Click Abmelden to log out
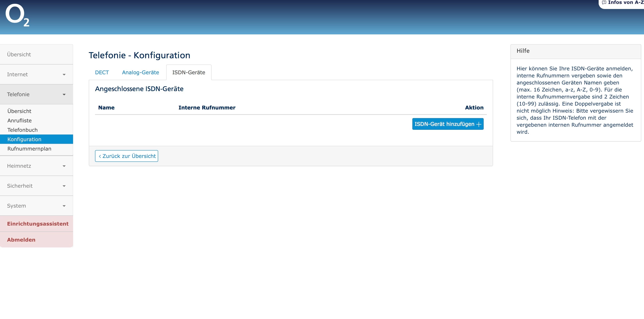Image resolution: width=644 pixels, height=319 pixels. click(x=21, y=240)
